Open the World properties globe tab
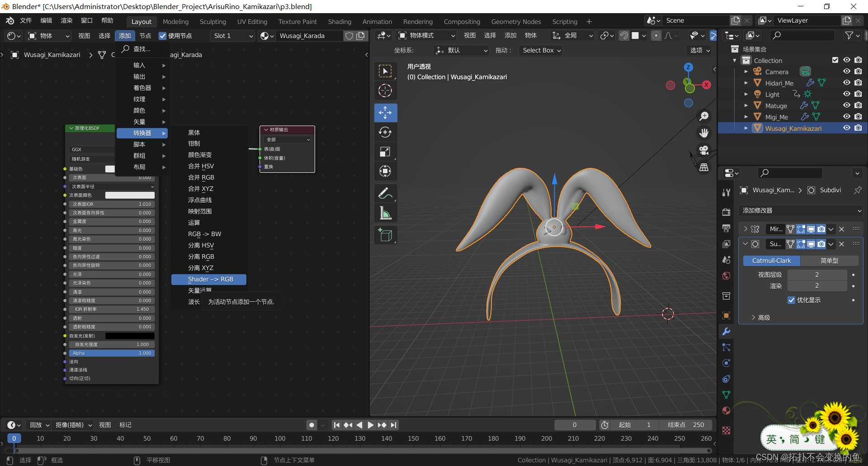The width and height of the screenshot is (868, 466). click(726, 276)
